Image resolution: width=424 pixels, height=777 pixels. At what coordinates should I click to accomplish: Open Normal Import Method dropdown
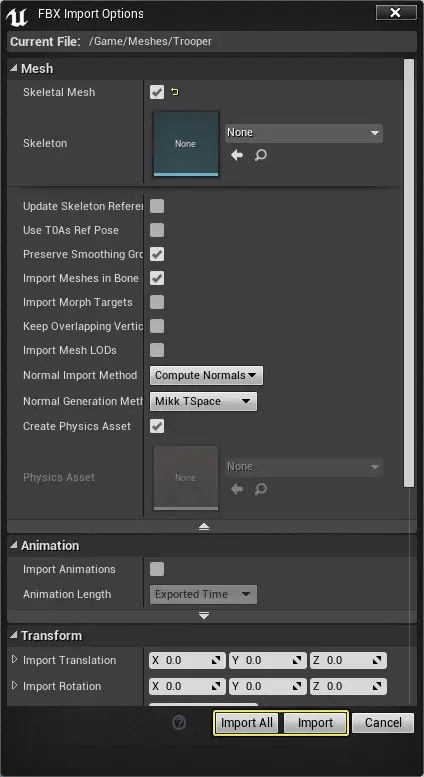tap(206, 376)
